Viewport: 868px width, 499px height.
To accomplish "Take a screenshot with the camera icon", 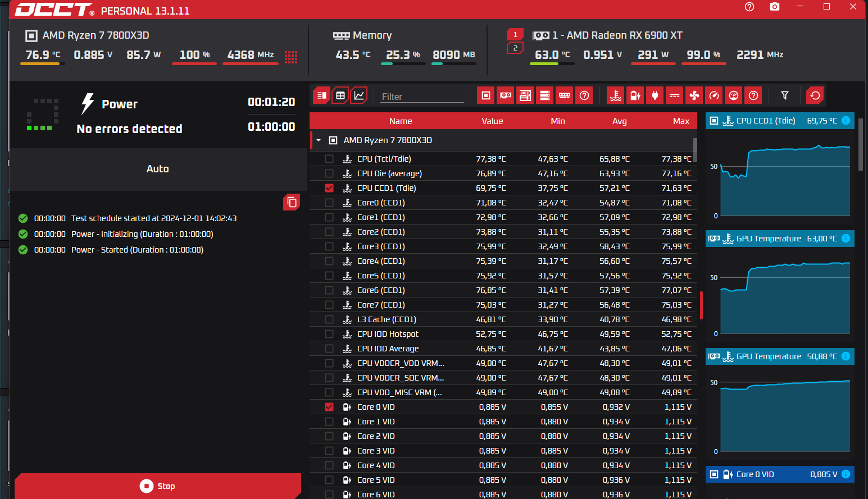I will click(x=775, y=7).
